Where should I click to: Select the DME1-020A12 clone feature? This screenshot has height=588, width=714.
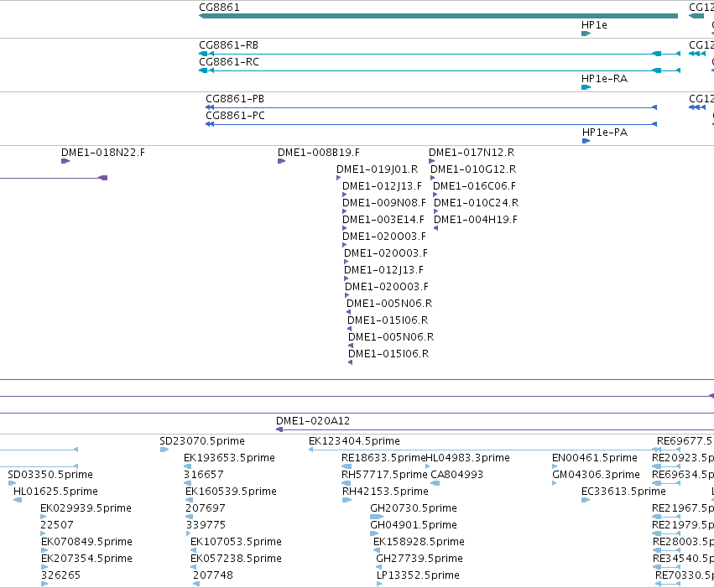point(495,429)
